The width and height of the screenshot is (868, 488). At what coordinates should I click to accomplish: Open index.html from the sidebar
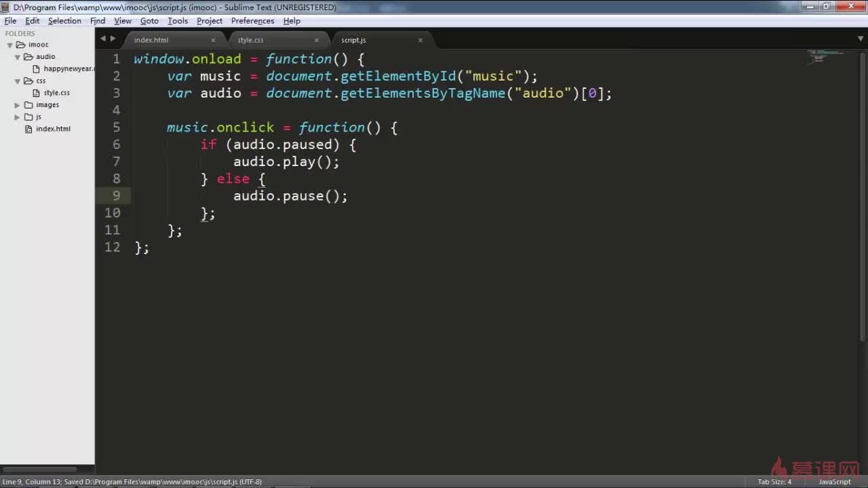(x=53, y=129)
